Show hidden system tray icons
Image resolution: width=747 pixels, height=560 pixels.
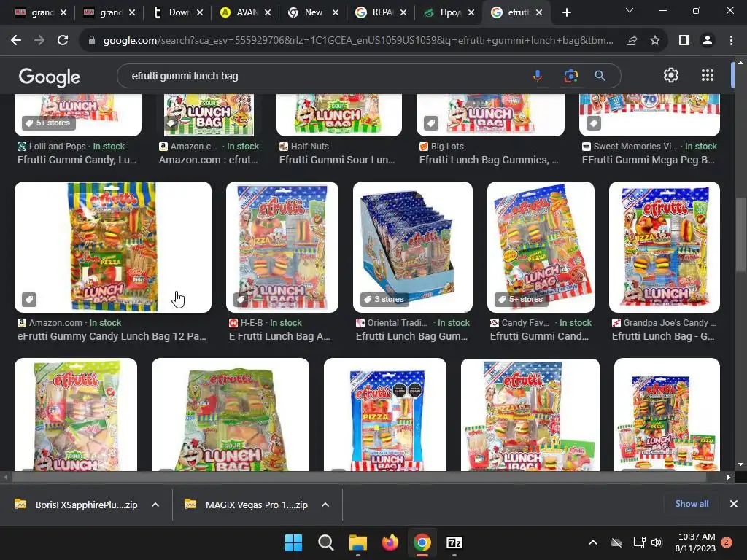click(593, 542)
